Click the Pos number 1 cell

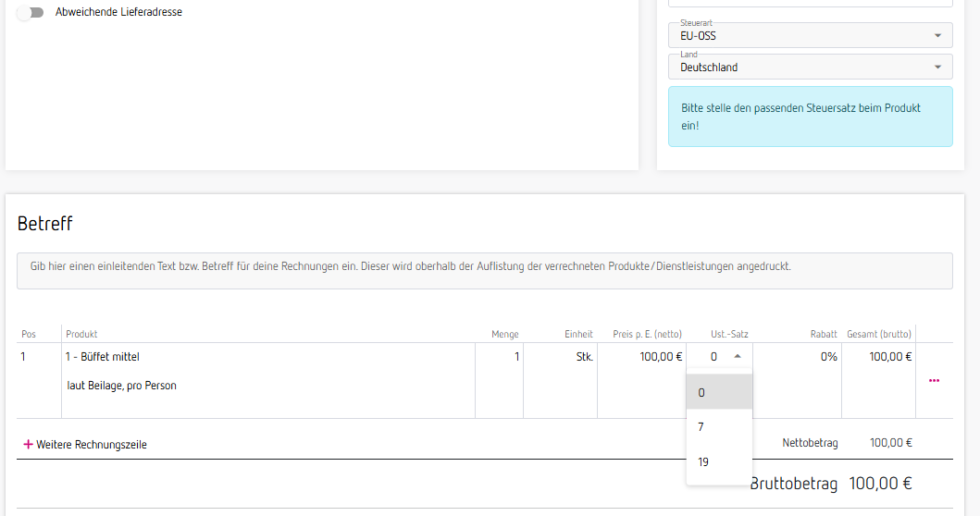coord(23,357)
